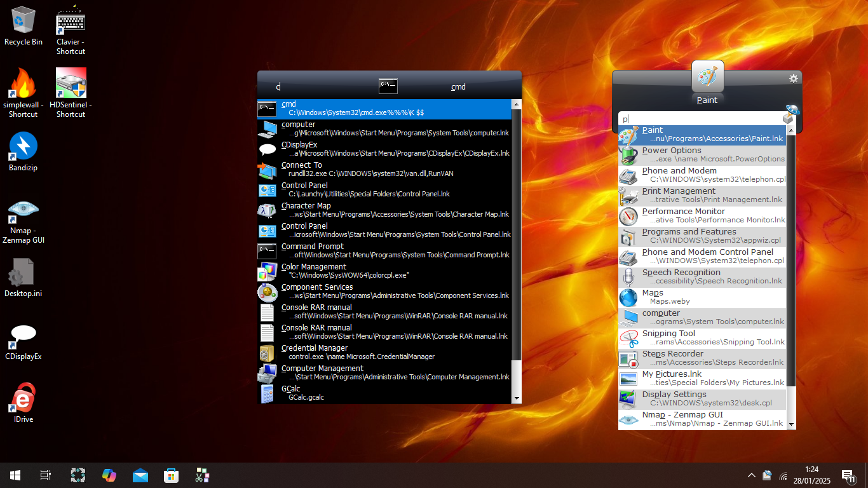868x488 pixels.
Task: Select the Command Prompt result row
Action: pyautogui.click(x=384, y=251)
